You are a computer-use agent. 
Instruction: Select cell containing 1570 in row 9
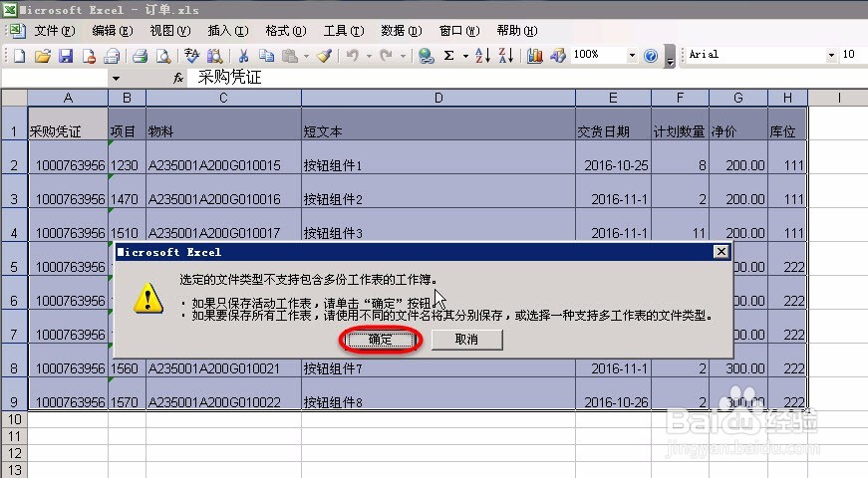point(127,394)
